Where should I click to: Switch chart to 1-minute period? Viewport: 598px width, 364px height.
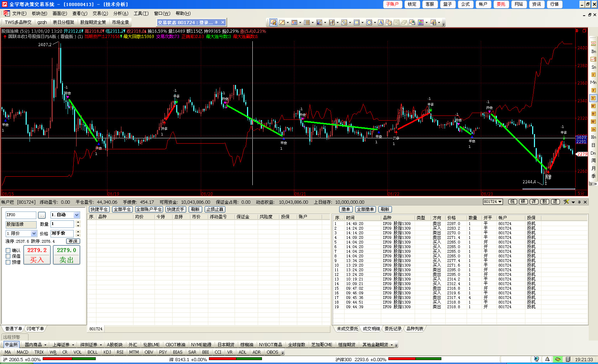pyautogui.click(x=593, y=75)
